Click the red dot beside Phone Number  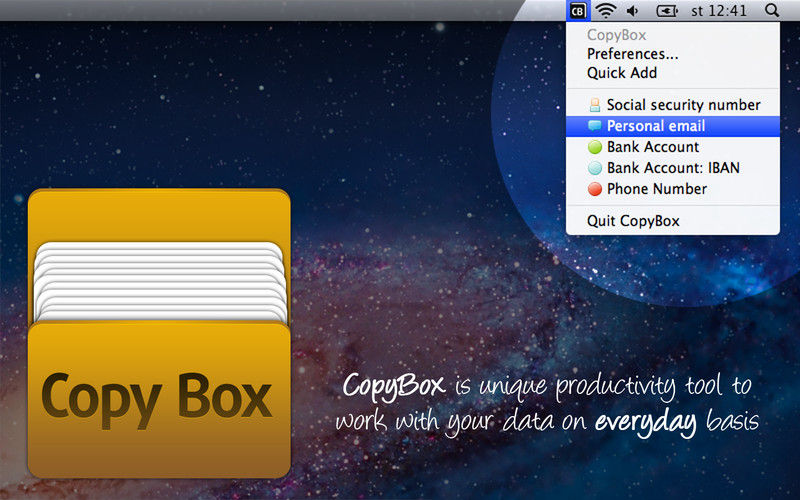point(595,189)
